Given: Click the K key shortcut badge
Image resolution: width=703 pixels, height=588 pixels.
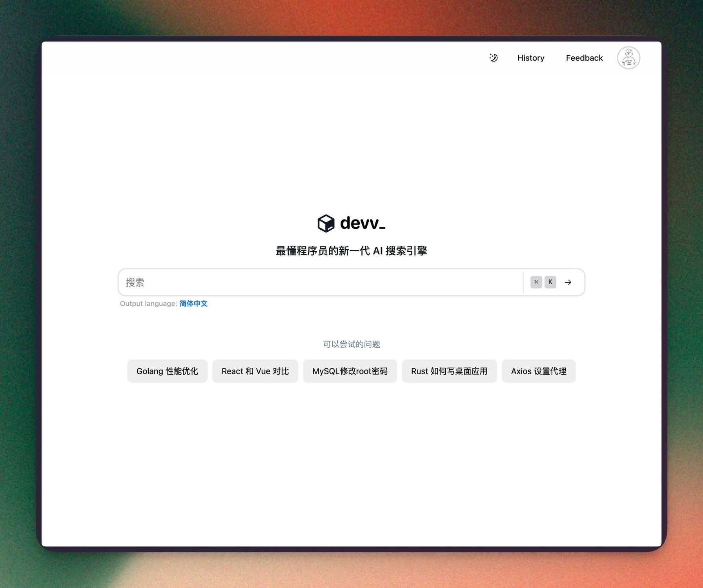Looking at the screenshot, I should tap(550, 282).
